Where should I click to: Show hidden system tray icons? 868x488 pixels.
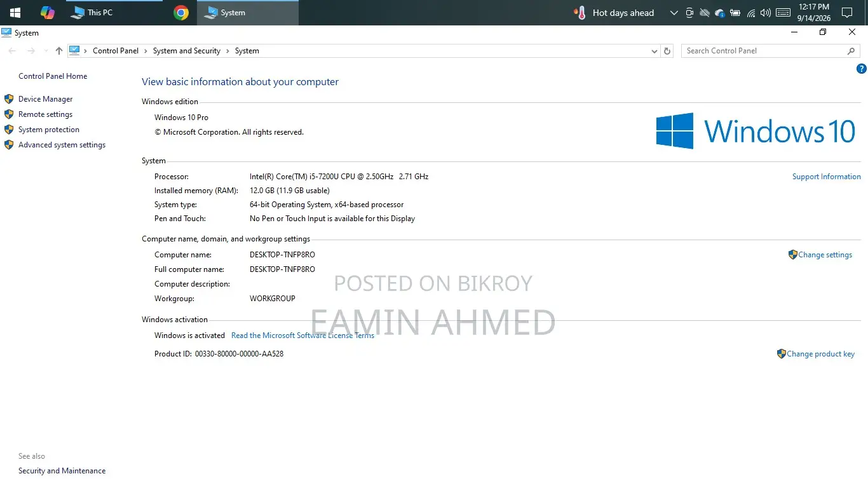pyautogui.click(x=674, y=13)
